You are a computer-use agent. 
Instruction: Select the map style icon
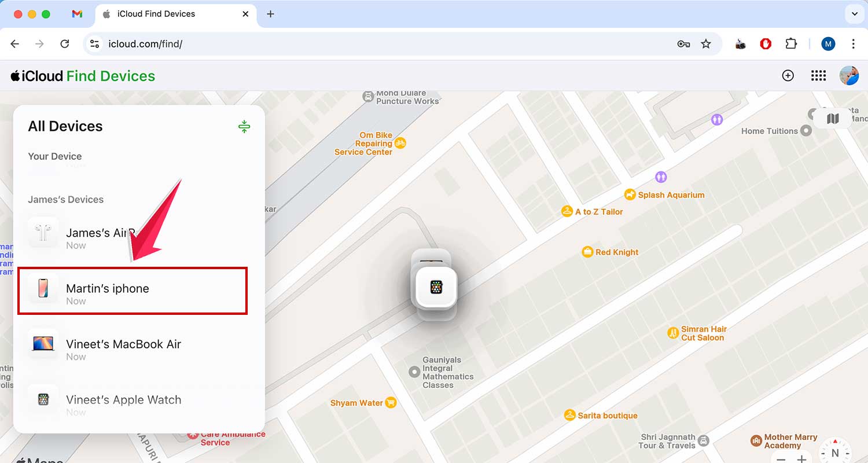[832, 118]
